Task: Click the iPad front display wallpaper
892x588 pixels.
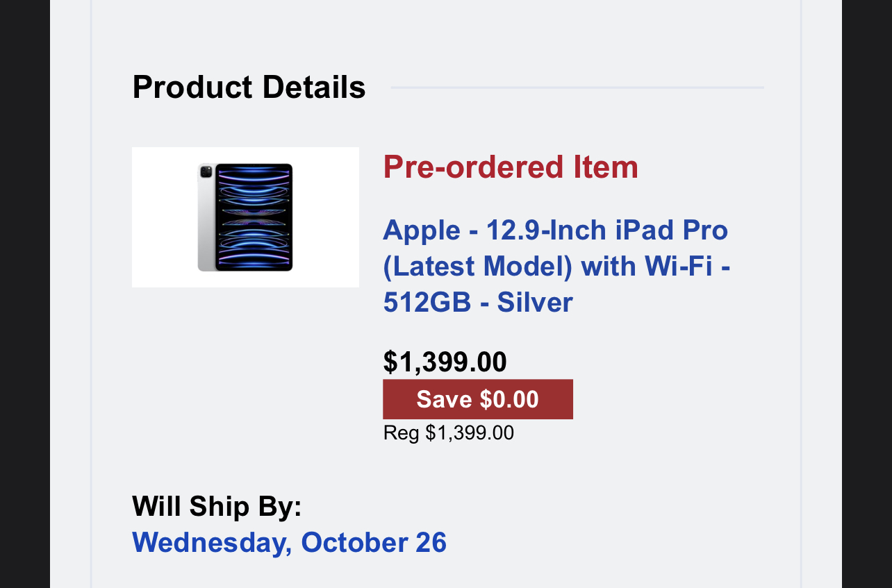Action: tap(254, 217)
